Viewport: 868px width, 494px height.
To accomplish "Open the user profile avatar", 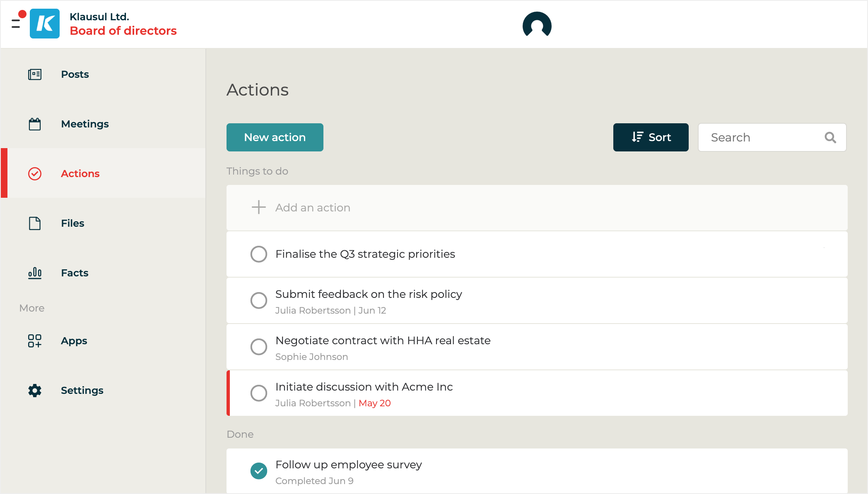I will tap(537, 25).
